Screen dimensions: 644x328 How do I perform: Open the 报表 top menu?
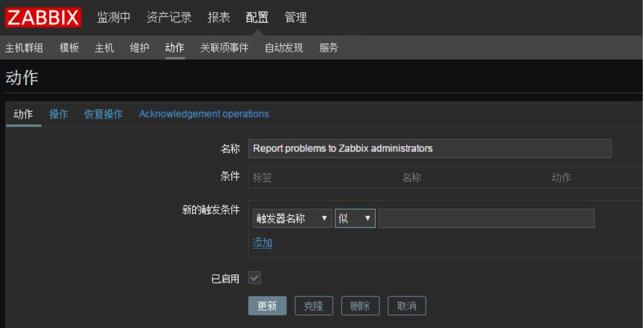pyautogui.click(x=218, y=17)
